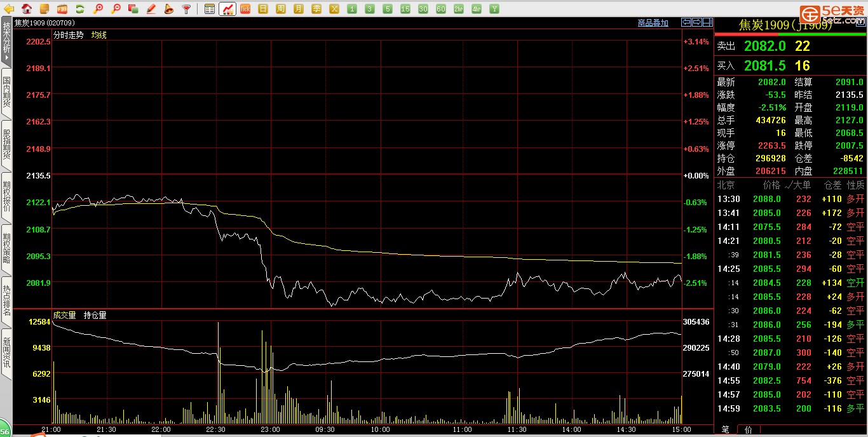
Task: Select the 笔 tab at bottom right
Action: point(725,430)
